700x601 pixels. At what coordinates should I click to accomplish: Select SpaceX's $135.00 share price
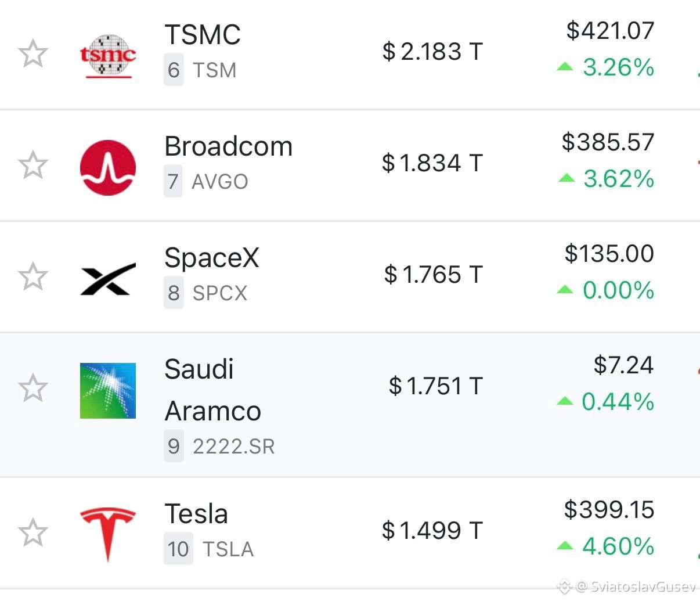(609, 254)
